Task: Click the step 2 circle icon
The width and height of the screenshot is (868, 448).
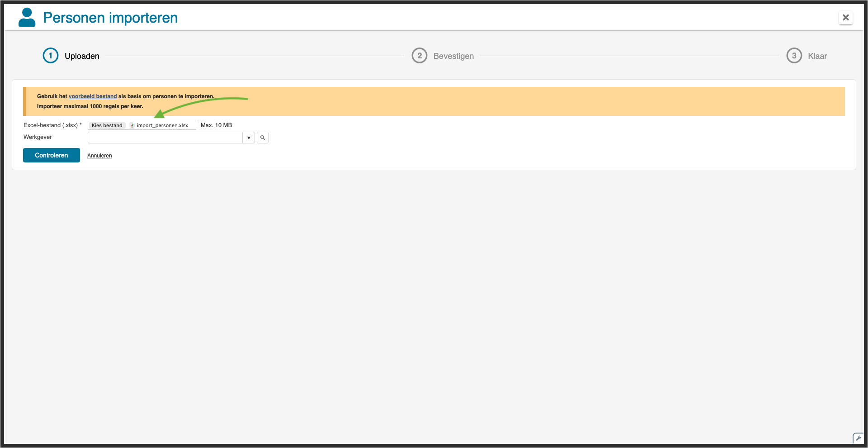Action: 420,56
